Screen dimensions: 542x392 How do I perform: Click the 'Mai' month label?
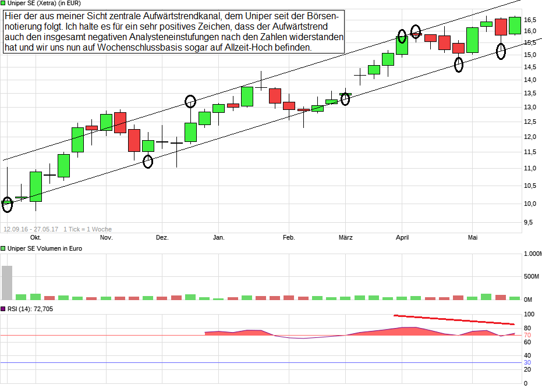point(473,237)
